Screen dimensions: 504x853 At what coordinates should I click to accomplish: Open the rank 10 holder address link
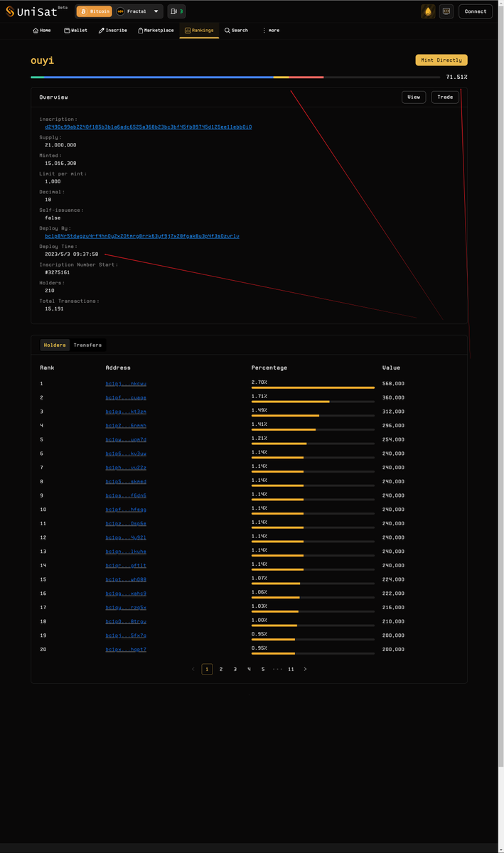126,510
